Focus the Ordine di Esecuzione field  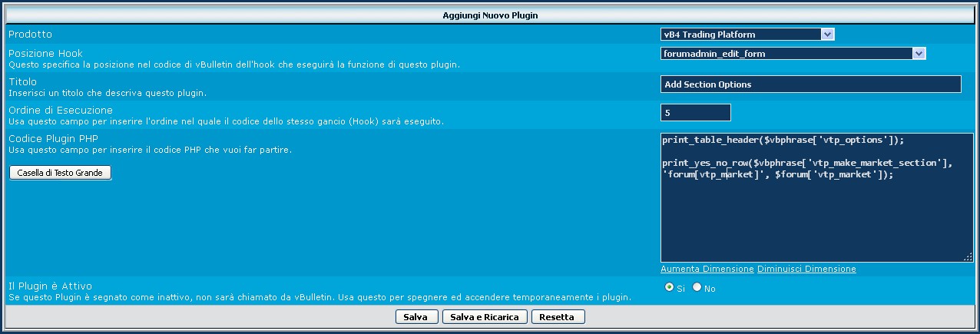[695, 113]
